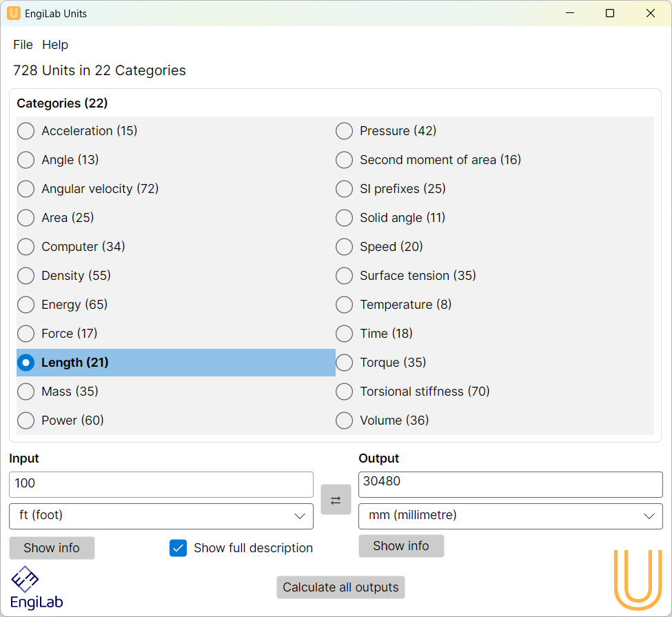This screenshot has height=617, width=672.
Task: Click Show info under the Input unit
Action: pyautogui.click(x=52, y=548)
